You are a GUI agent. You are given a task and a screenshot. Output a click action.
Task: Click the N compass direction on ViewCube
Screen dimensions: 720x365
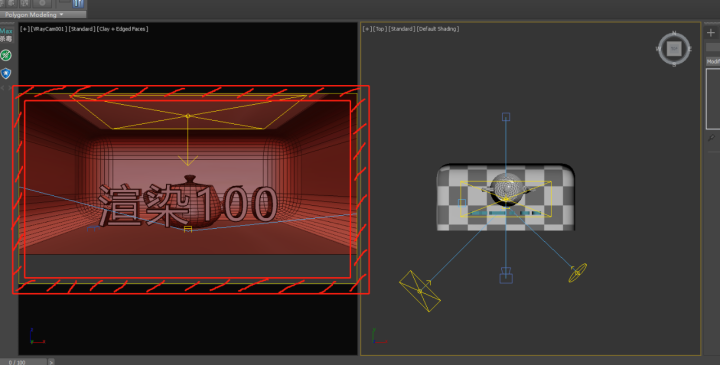674,33
